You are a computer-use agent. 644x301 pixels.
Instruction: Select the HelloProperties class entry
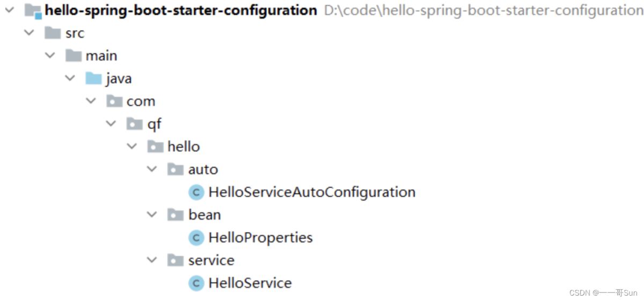click(x=260, y=238)
